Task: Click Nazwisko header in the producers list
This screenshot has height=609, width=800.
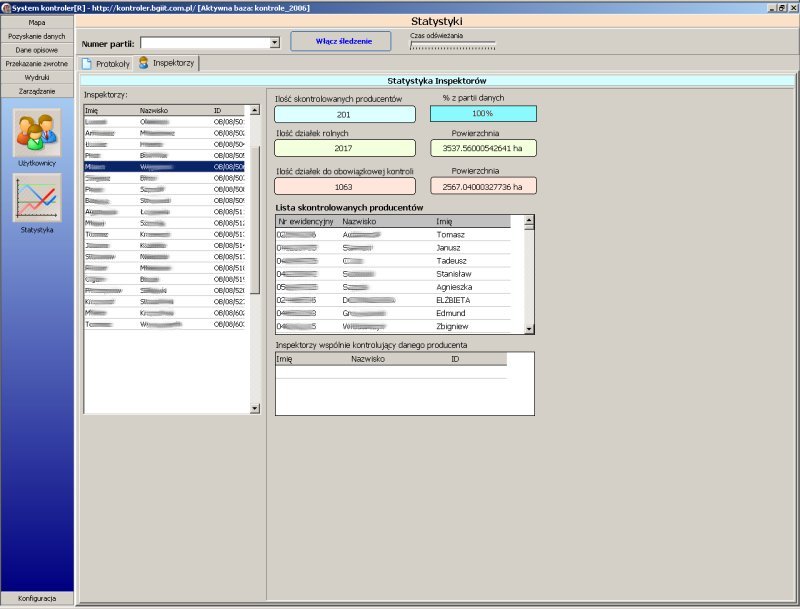Action: pyautogui.click(x=387, y=221)
